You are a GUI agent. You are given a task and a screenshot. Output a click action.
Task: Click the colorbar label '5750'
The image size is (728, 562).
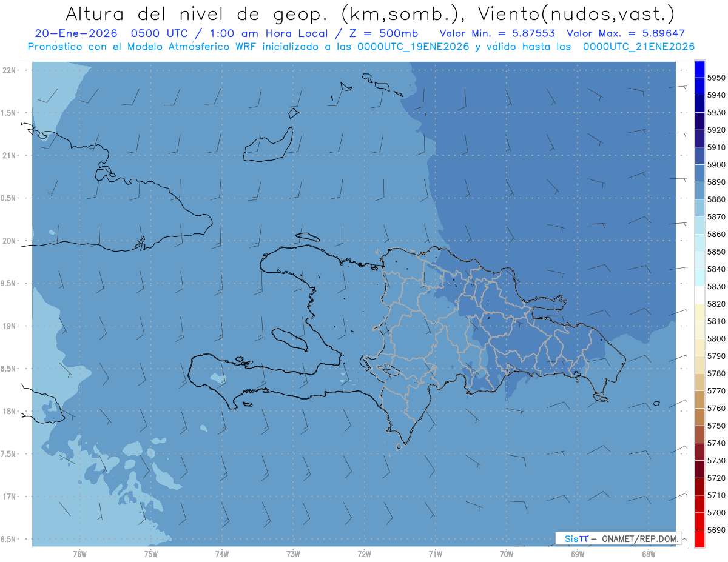(716, 426)
